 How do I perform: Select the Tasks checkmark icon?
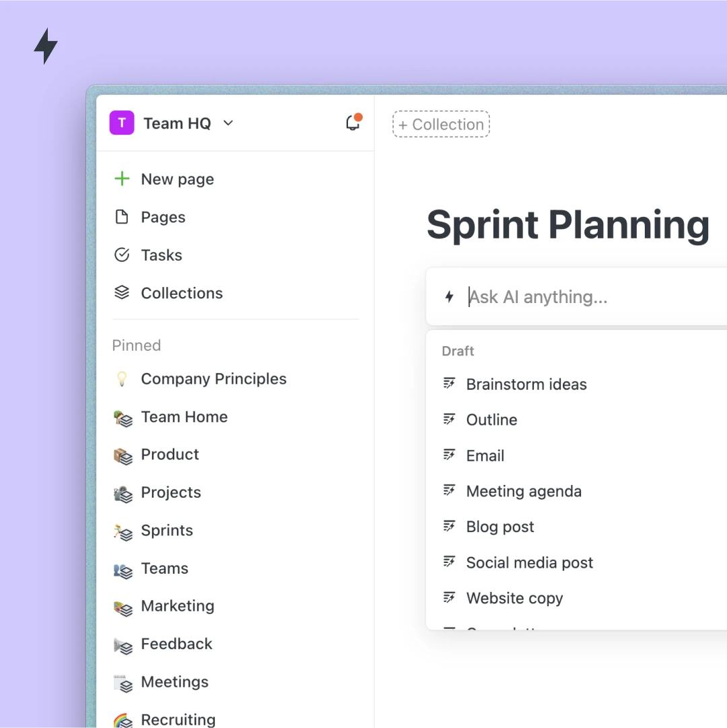coord(122,255)
